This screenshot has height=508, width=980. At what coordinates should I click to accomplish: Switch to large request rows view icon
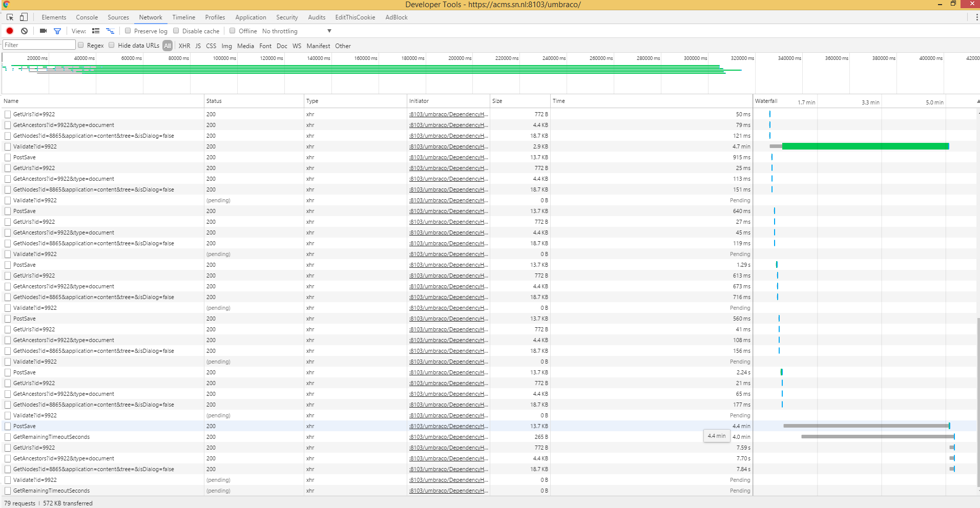tap(96, 31)
